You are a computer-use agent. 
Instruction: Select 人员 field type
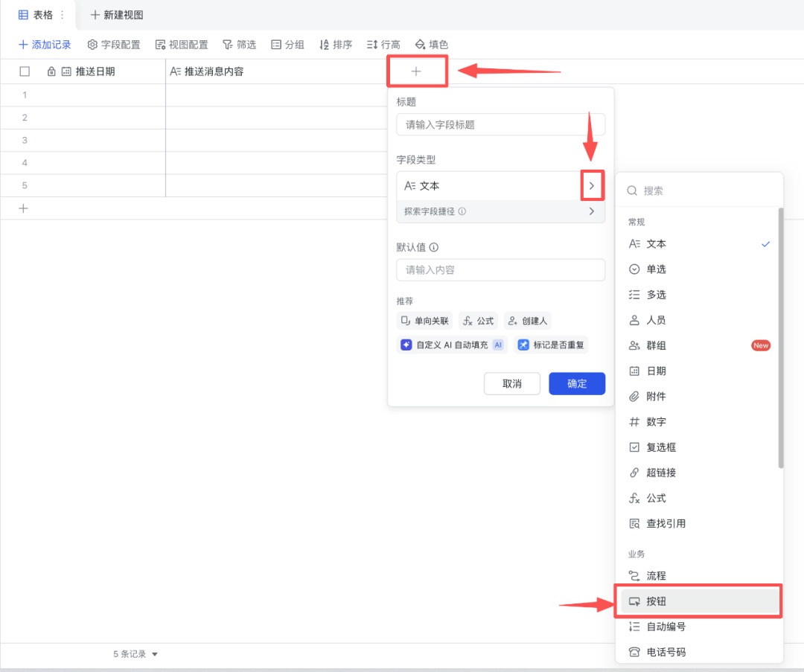click(699, 320)
